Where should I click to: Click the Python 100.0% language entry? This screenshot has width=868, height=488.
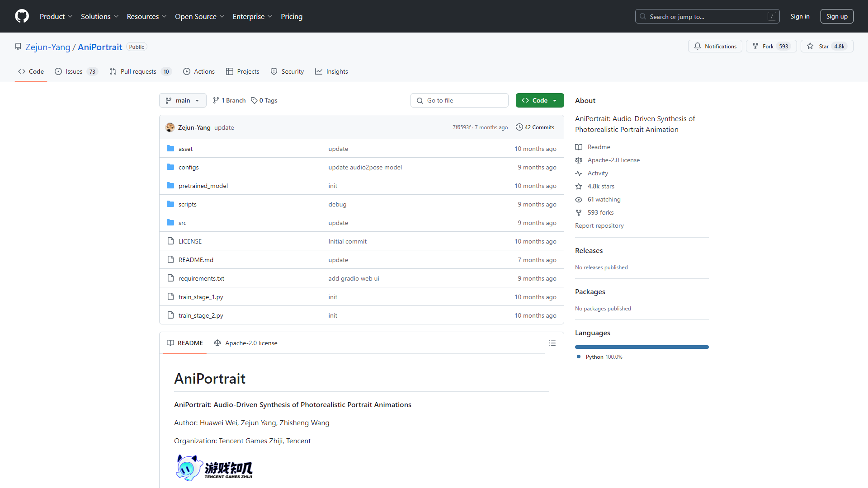pos(600,357)
